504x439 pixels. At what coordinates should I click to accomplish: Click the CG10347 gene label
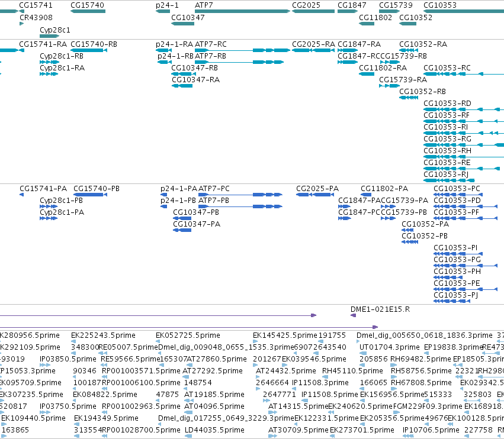[x=188, y=17]
